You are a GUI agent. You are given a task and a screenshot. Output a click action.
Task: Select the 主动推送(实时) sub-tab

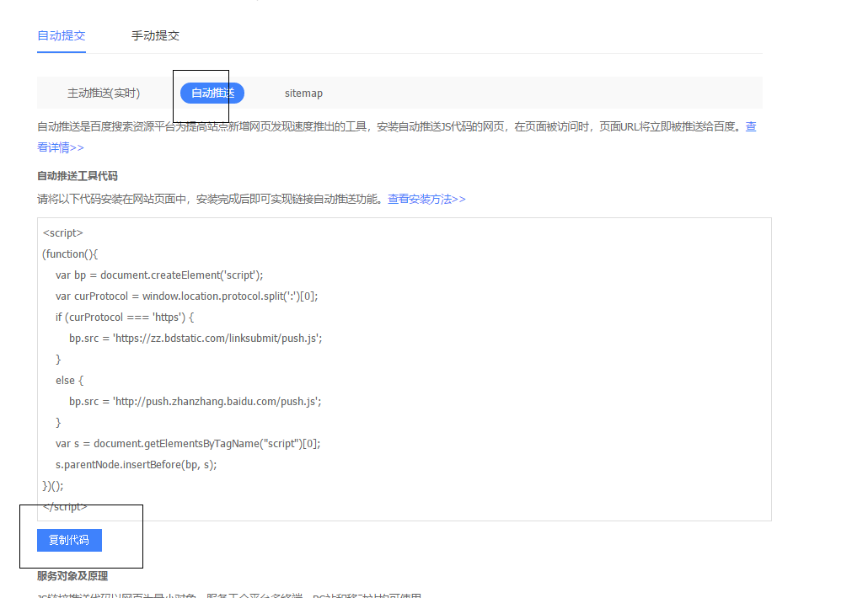tap(104, 93)
